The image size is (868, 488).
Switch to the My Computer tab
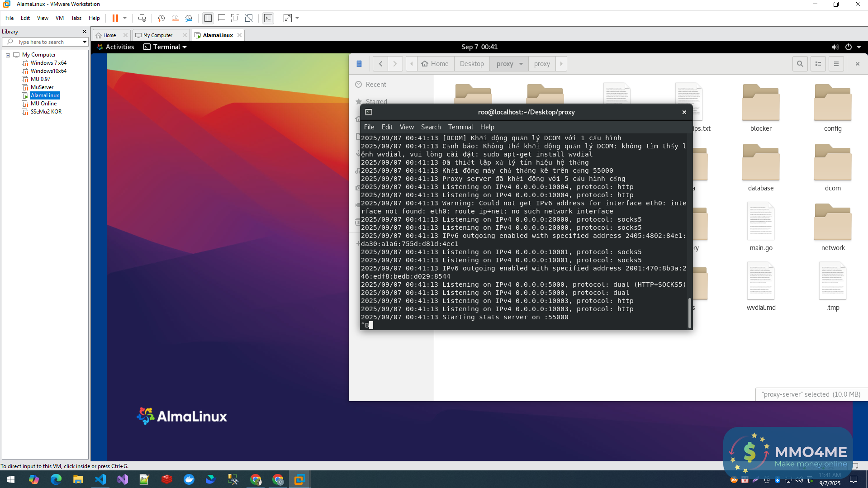(x=158, y=35)
